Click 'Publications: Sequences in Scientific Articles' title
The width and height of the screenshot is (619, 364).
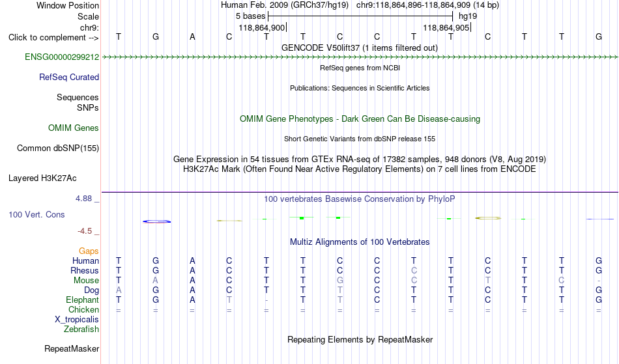360,88
